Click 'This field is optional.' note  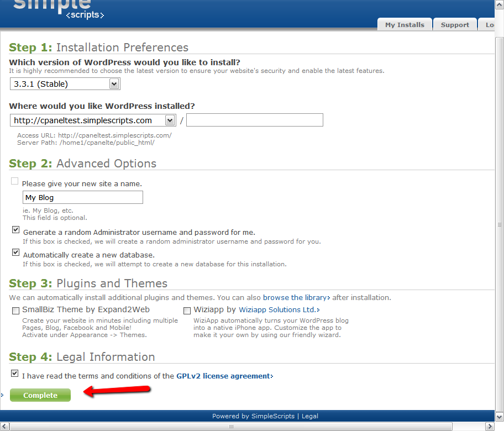click(55, 218)
